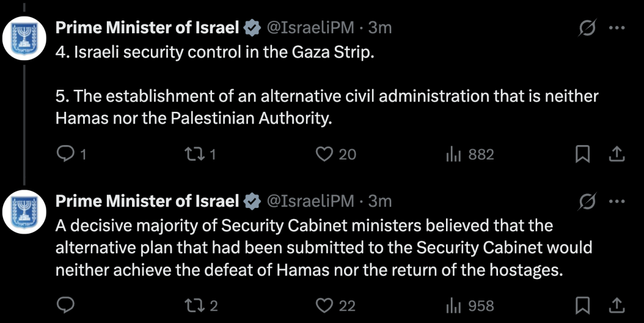Retweet the first tweet with 1 repost
Image resolution: width=644 pixels, height=323 pixels.
(200, 155)
